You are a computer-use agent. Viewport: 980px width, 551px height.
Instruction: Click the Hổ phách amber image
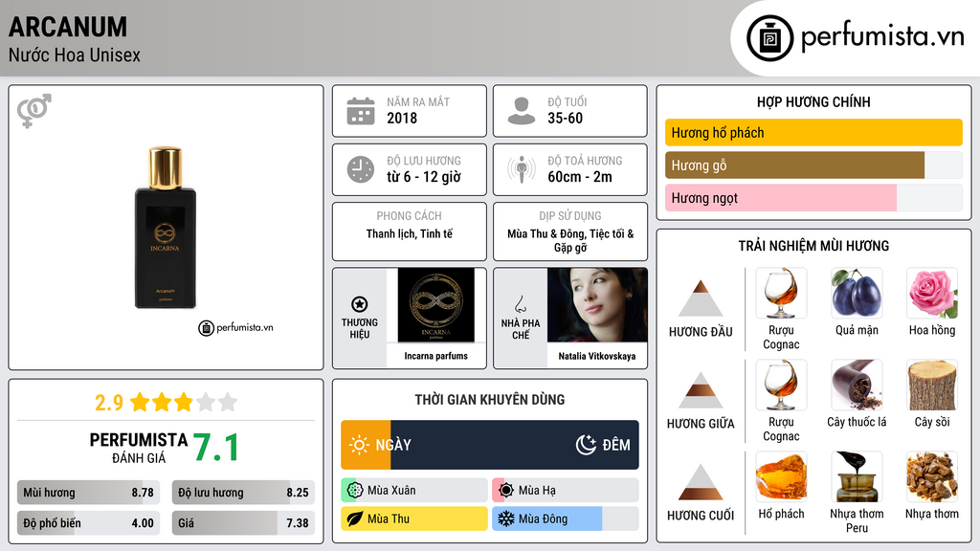[781, 477]
